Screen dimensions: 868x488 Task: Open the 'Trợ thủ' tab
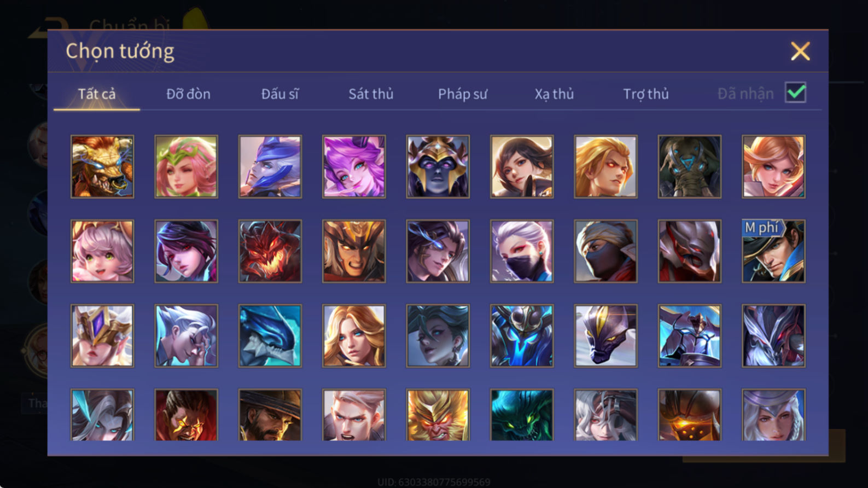pos(646,94)
